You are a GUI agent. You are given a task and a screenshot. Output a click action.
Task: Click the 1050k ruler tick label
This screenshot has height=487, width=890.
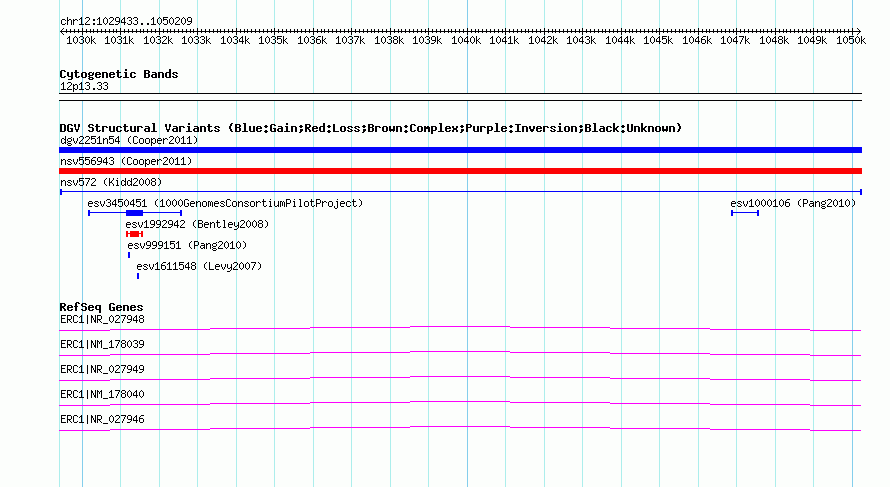851,41
